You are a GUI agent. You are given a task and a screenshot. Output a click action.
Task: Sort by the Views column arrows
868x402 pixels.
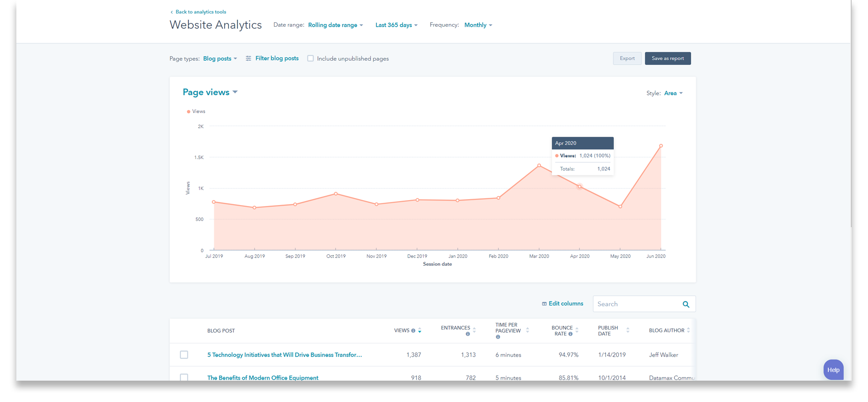click(x=420, y=330)
